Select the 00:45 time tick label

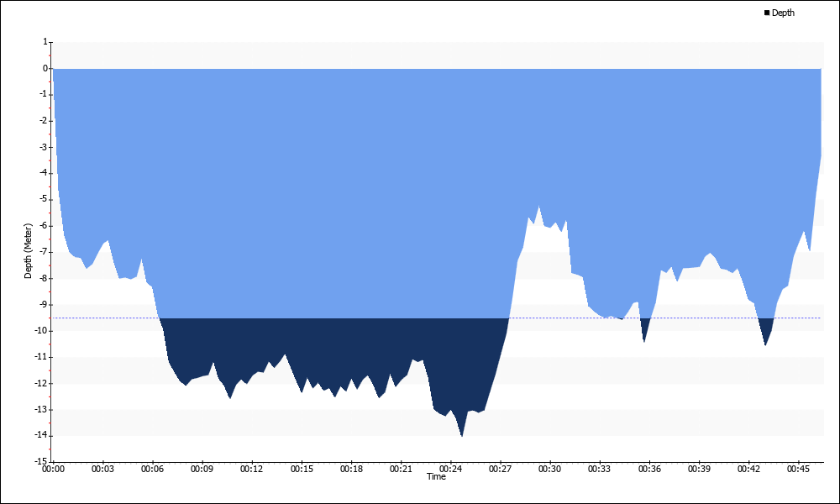798,470
